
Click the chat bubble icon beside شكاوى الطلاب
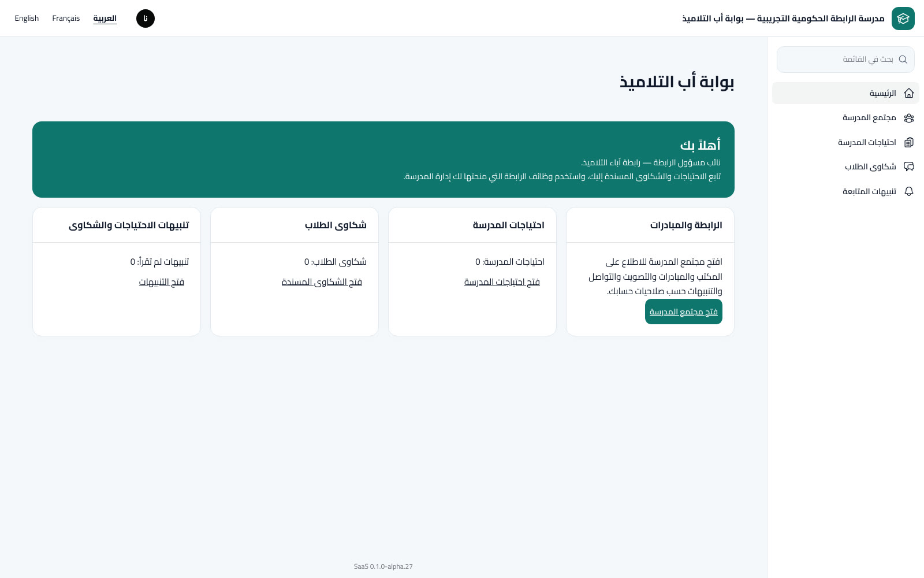[909, 166]
